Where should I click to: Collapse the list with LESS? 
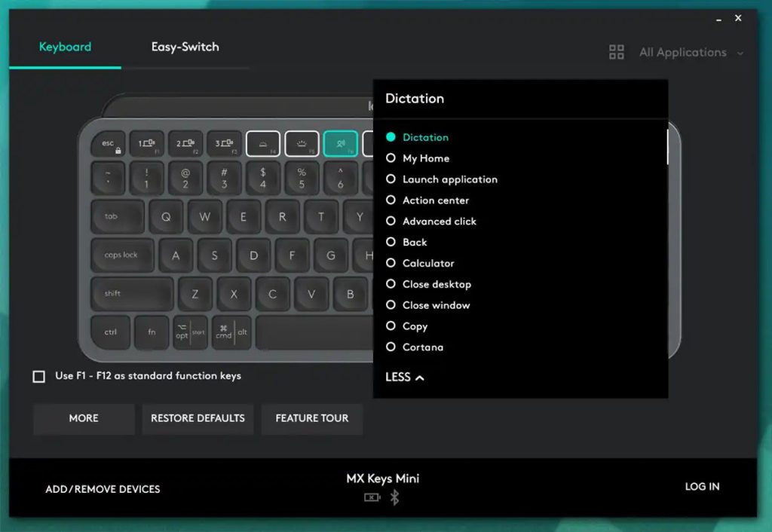[404, 377]
